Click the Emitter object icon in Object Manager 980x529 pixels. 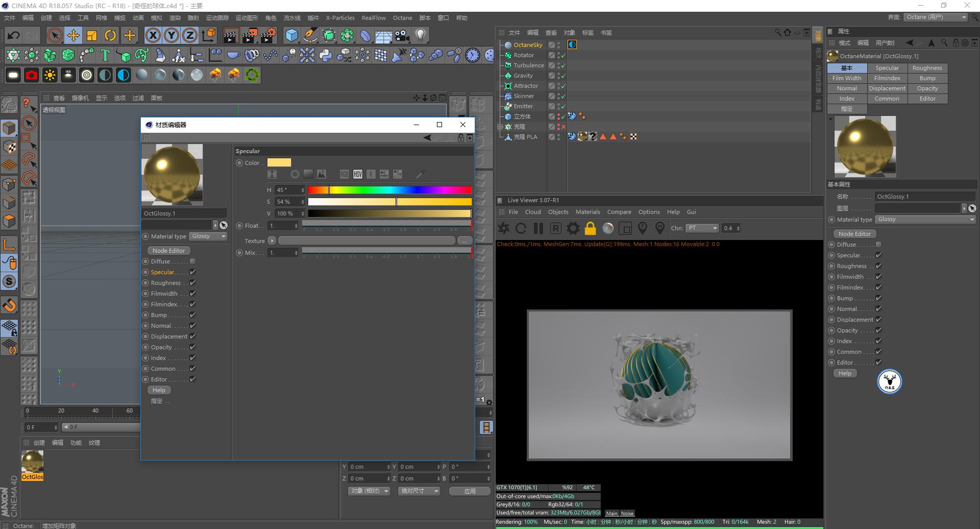[x=508, y=106]
